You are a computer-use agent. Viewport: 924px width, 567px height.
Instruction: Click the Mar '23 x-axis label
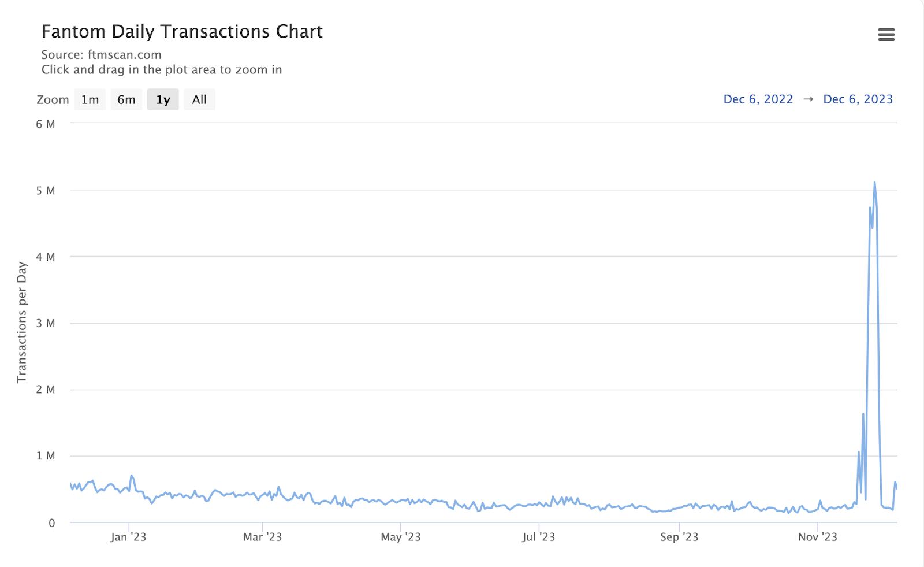[x=262, y=537]
